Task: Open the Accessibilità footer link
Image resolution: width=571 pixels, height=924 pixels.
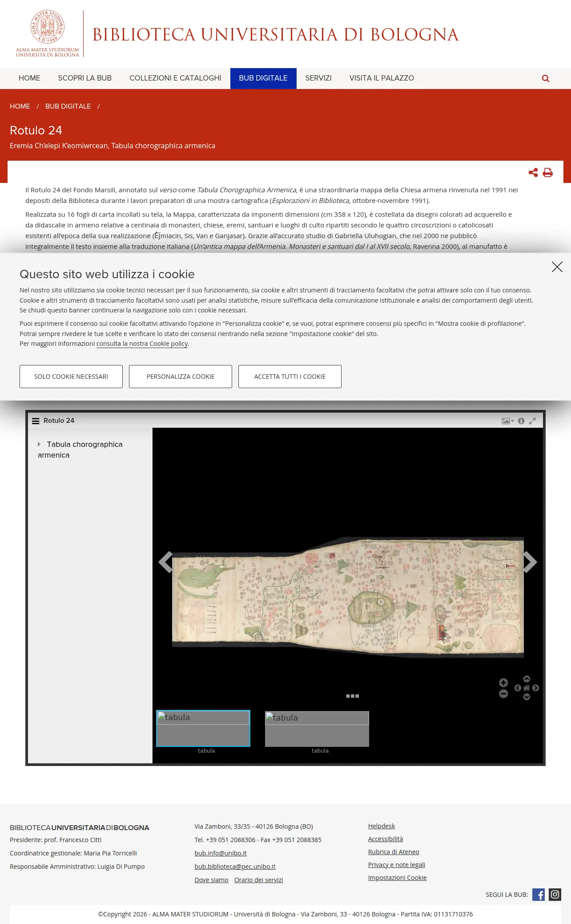Action: (x=386, y=839)
